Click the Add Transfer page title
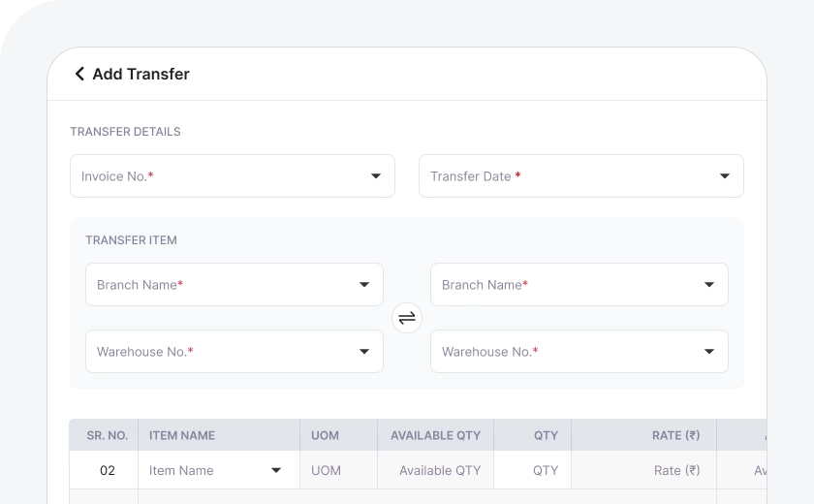The height and width of the screenshot is (504, 814). (141, 74)
